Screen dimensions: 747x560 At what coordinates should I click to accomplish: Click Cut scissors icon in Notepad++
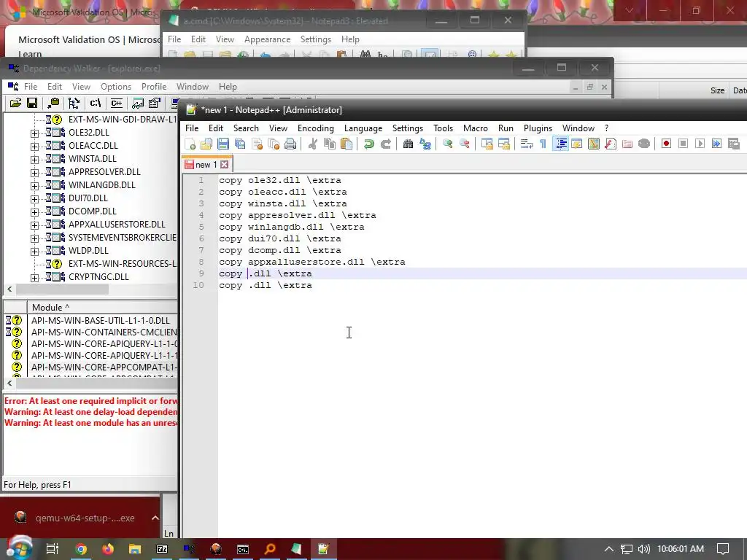pos(312,144)
